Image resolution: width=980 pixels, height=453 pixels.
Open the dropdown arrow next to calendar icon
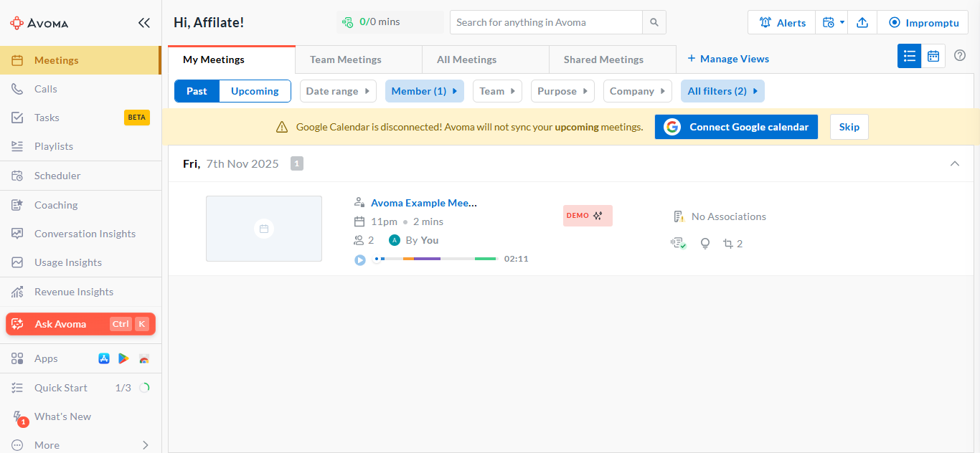842,22
